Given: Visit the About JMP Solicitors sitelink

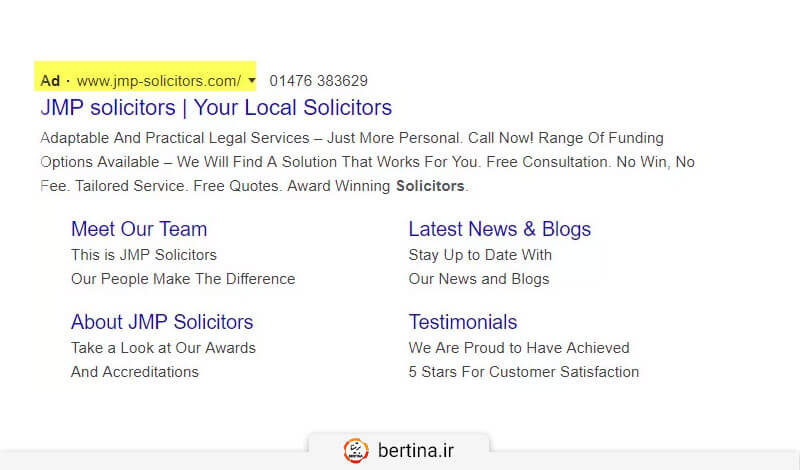Looking at the screenshot, I should click(x=162, y=322).
